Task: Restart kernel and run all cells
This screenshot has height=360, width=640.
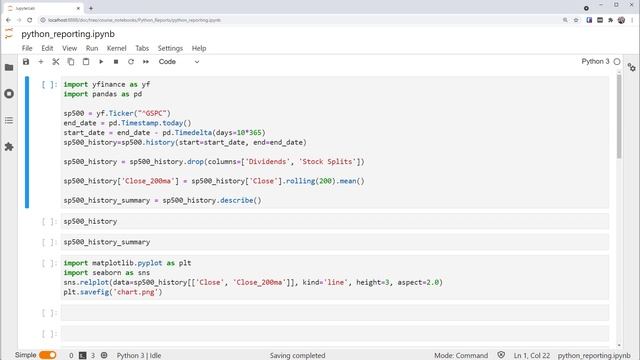Action: point(146,62)
